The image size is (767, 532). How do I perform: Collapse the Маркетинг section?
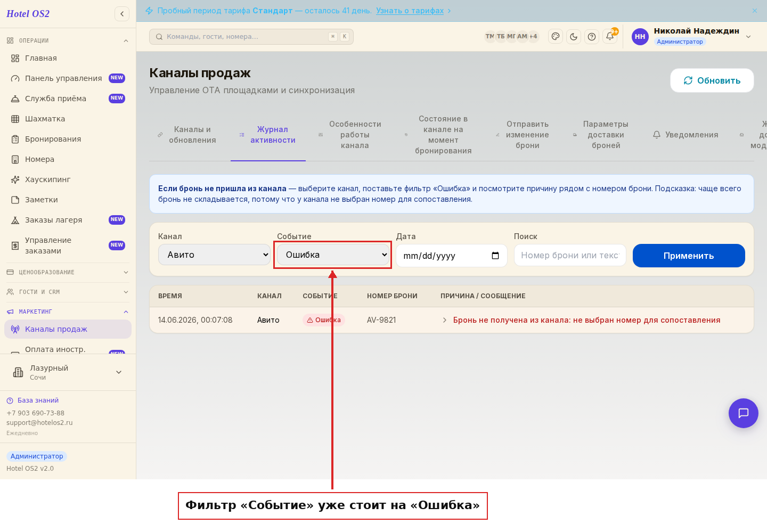tap(126, 312)
